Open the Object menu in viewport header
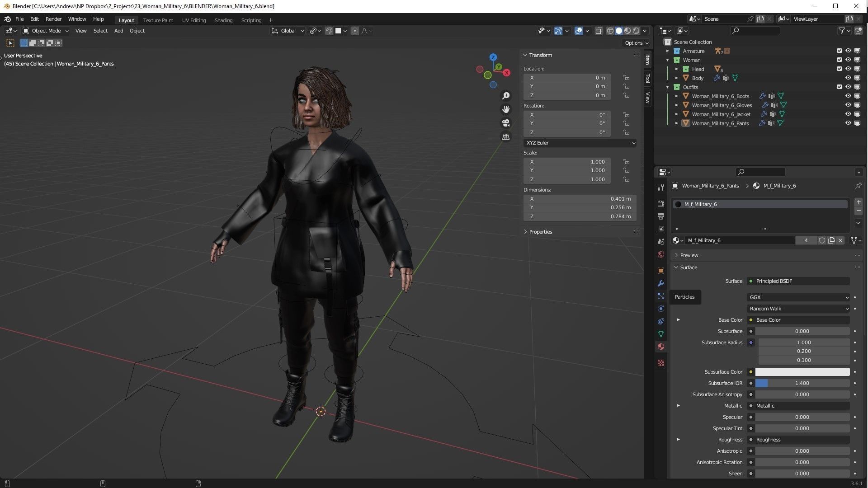Image resolution: width=868 pixels, height=488 pixels. [x=137, y=31]
